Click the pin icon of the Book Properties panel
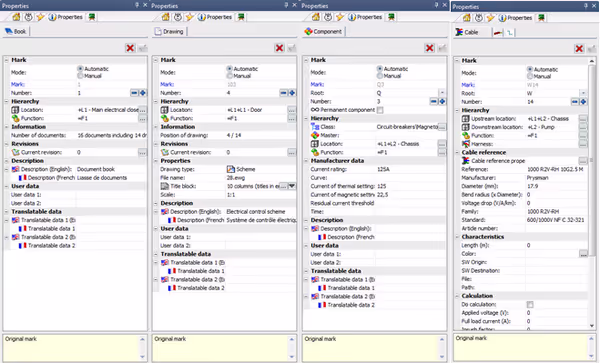The width and height of the screenshot is (600, 363). [137, 5]
